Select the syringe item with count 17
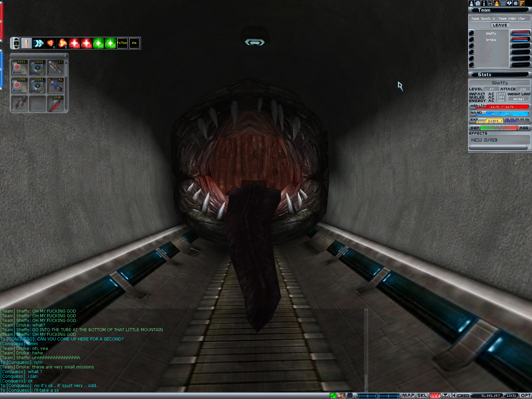532x399 pixels. (55, 68)
